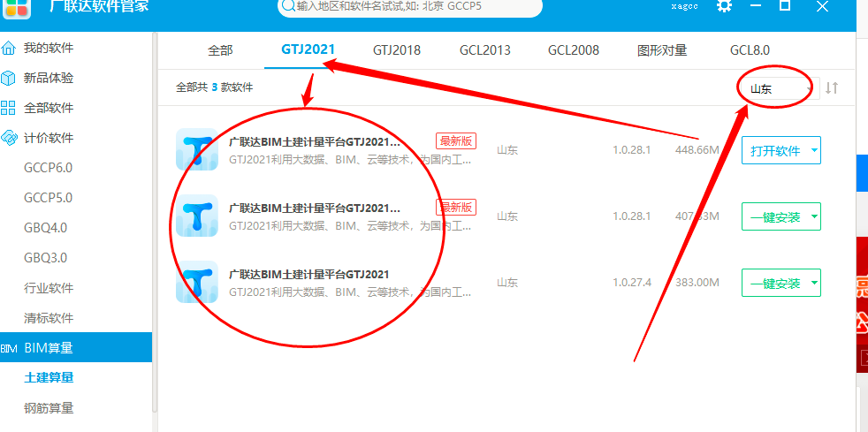
Task: Click the 最新版 badge in the 407 MB row
Action: click(x=456, y=207)
